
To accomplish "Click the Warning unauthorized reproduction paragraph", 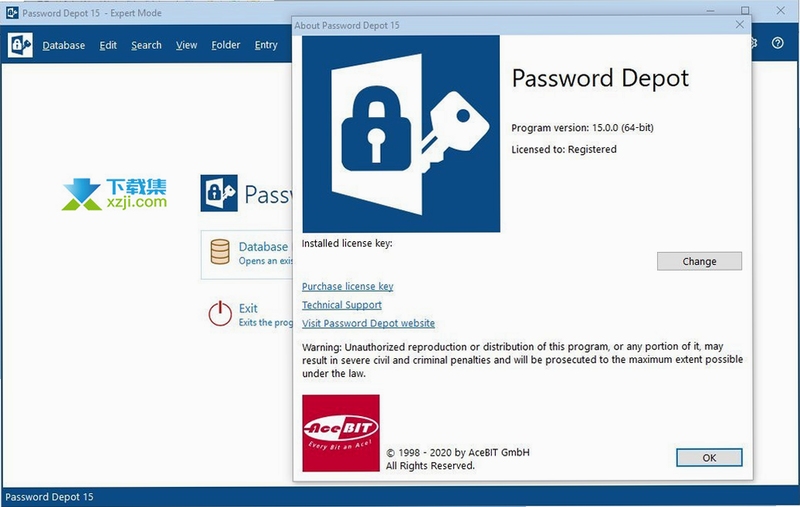I will point(522,360).
